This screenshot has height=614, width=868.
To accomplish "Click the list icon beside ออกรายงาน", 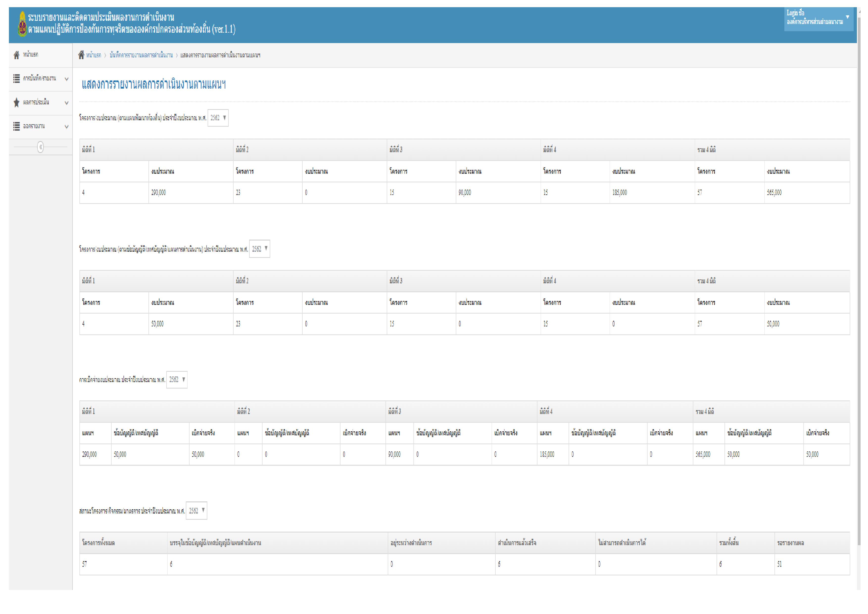I will click(16, 126).
